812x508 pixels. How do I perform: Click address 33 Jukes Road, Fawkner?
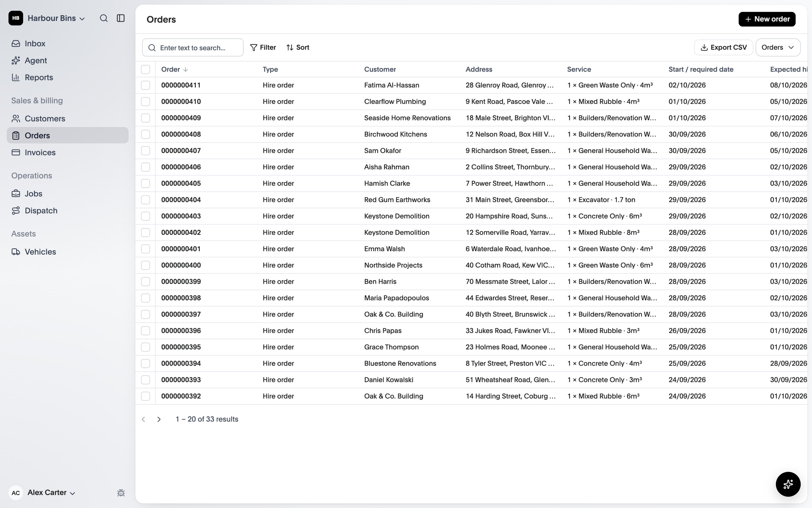click(x=510, y=331)
